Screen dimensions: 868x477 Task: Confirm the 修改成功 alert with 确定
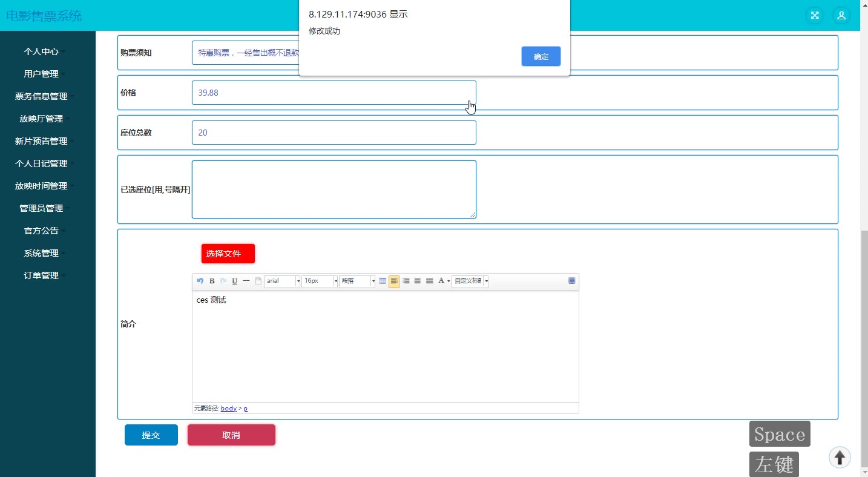(541, 56)
